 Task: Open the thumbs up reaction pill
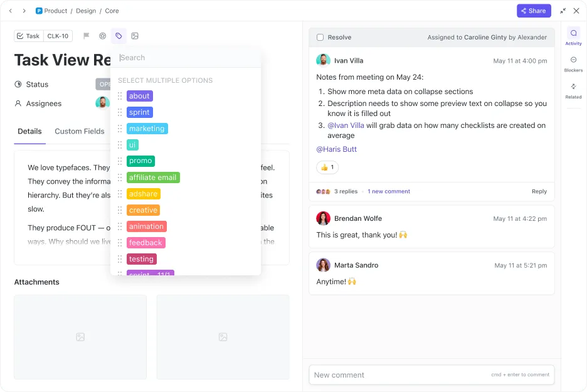[327, 167]
